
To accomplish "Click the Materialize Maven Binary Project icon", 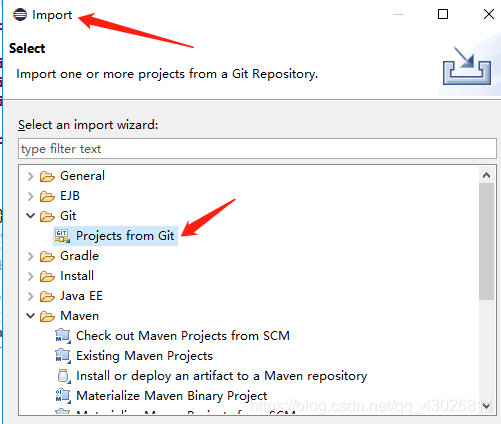I will click(63, 396).
